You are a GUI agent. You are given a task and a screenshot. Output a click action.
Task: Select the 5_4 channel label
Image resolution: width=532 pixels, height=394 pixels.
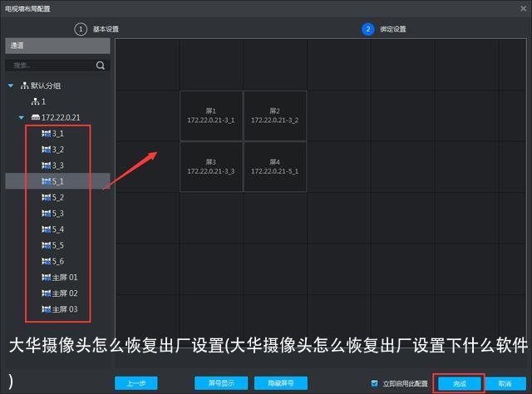(x=57, y=229)
